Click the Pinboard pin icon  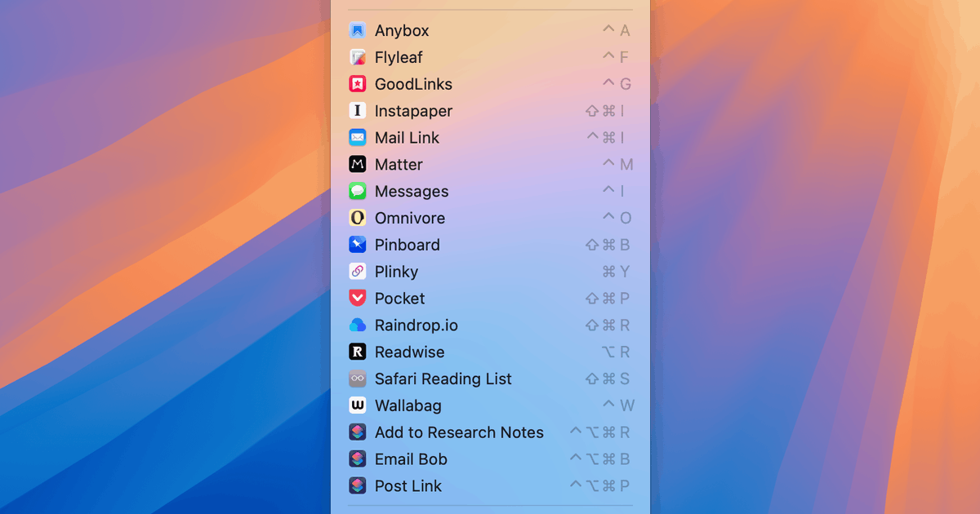[x=358, y=245]
